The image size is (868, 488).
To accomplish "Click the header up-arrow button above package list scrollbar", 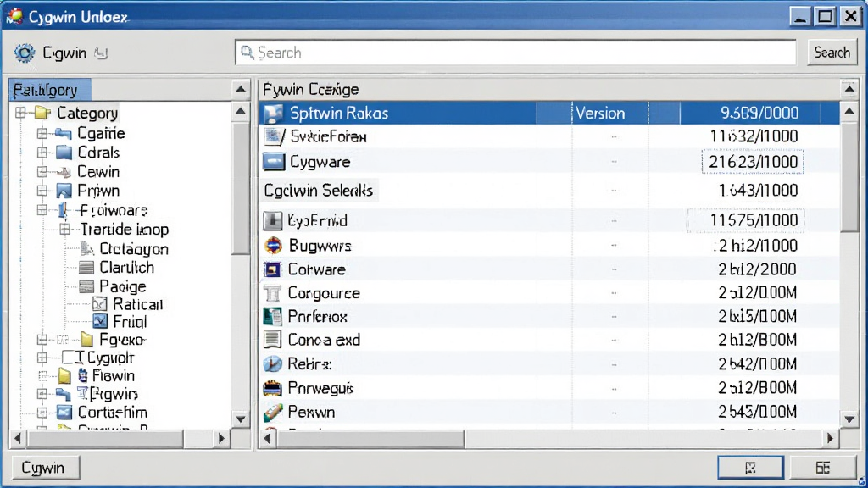I will click(849, 89).
